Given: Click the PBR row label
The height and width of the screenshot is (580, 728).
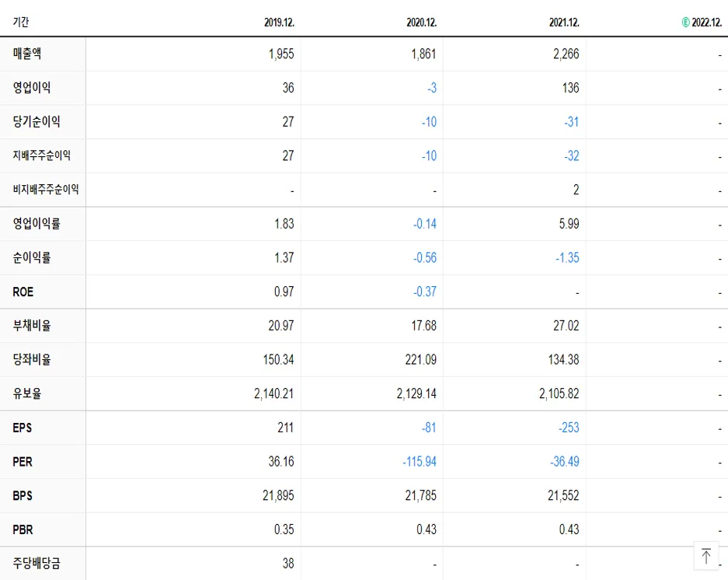Looking at the screenshot, I should click(x=23, y=529).
